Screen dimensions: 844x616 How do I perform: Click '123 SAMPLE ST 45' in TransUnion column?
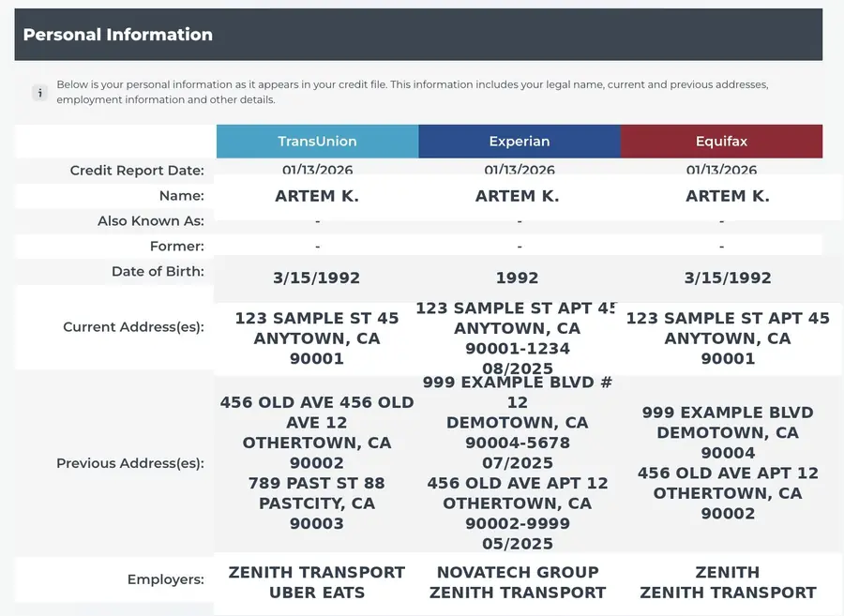click(x=317, y=318)
